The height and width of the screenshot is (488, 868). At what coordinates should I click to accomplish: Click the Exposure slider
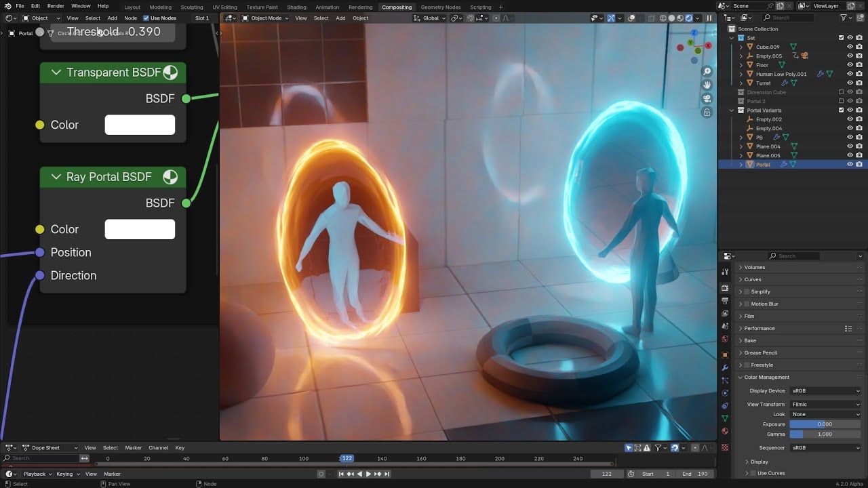click(825, 424)
